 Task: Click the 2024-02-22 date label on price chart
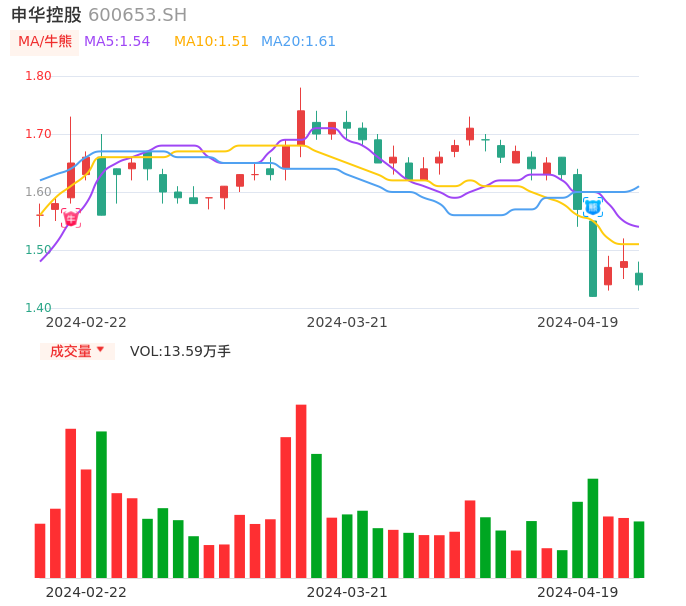pos(86,322)
